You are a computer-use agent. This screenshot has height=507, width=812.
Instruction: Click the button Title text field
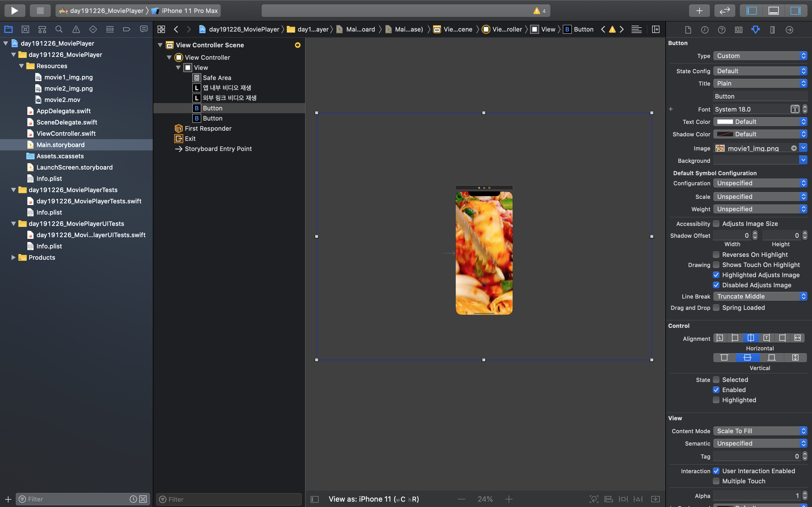(x=760, y=96)
